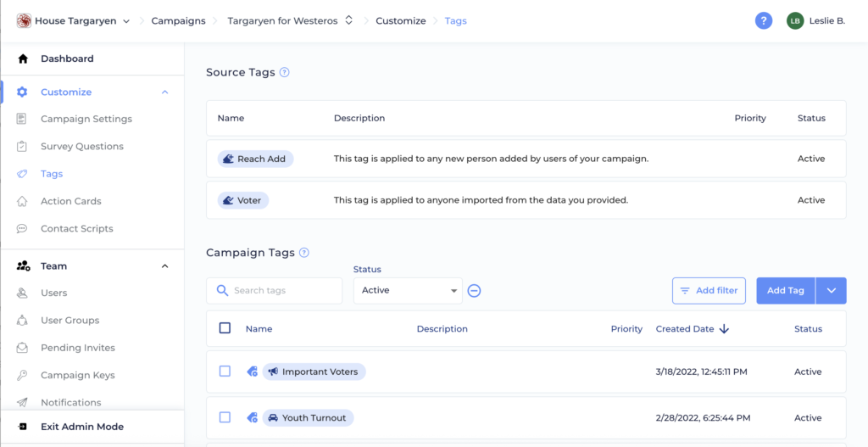Open Campaign Tags help info icon
868x447 pixels.
304,253
